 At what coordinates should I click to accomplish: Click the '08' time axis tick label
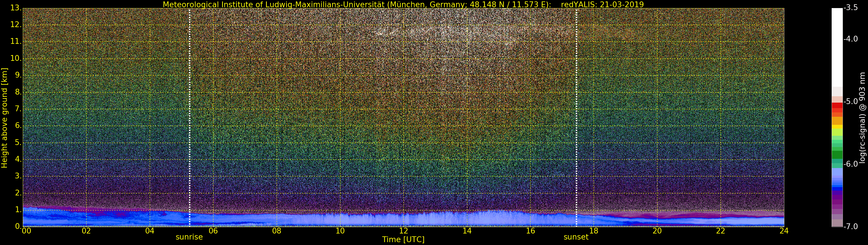point(277,231)
